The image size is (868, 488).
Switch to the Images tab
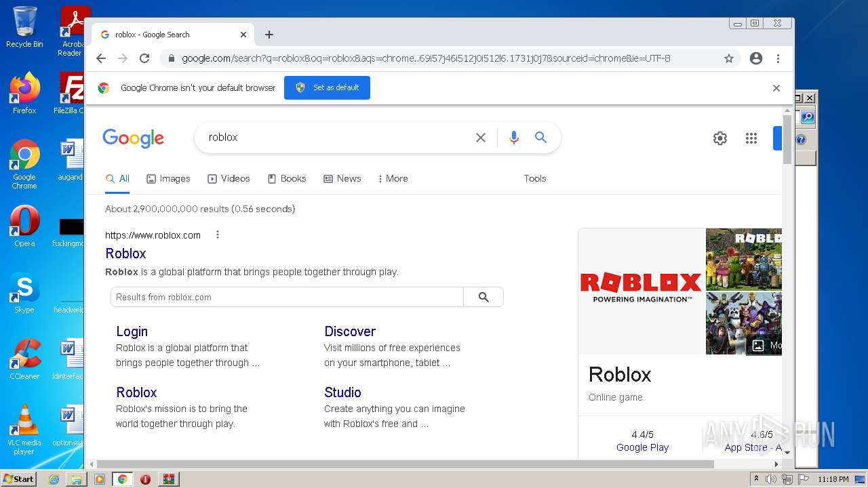(x=168, y=179)
